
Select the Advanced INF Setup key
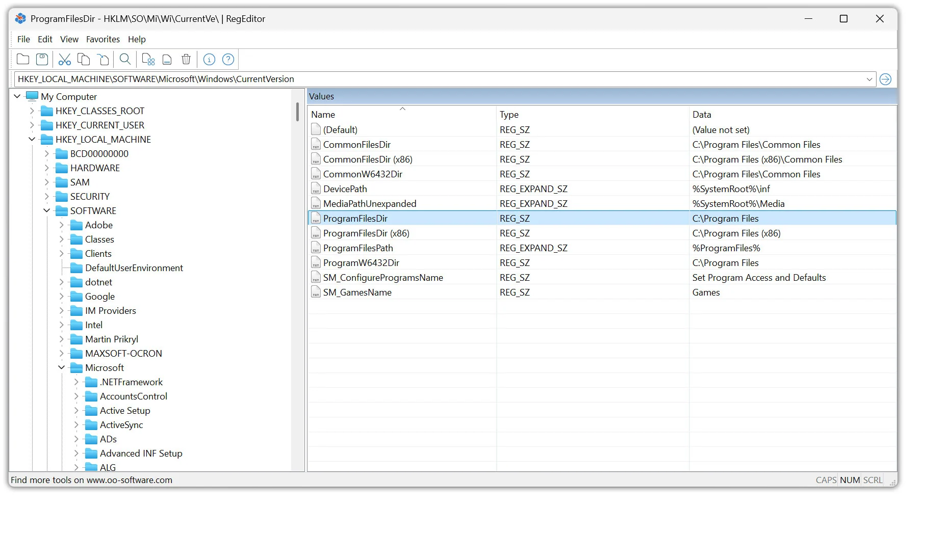(141, 453)
